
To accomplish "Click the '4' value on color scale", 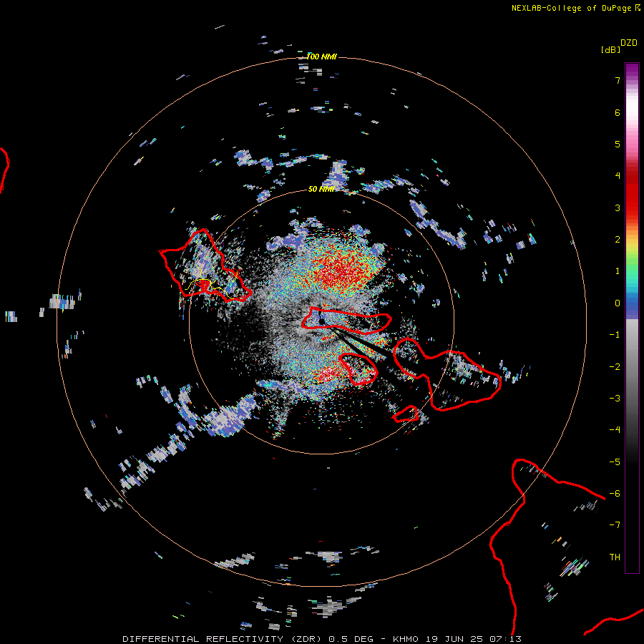I will 618,176.
